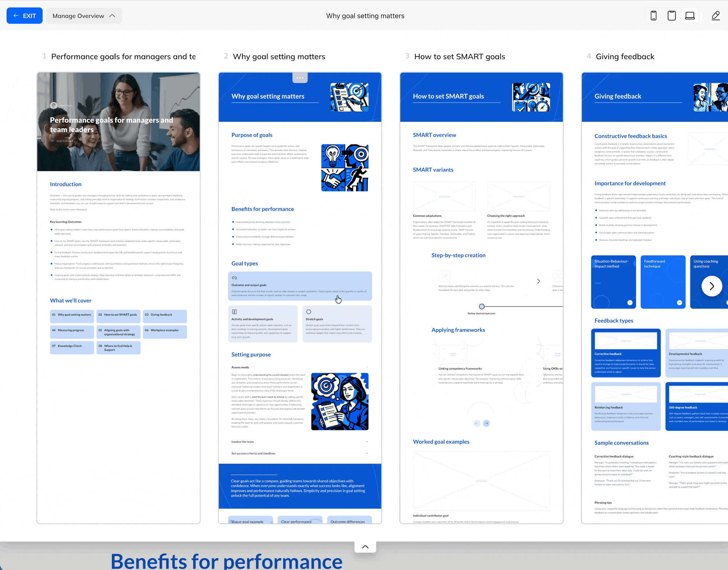Collapse the Assess needs accordion
728x570 pixels.
(367, 367)
